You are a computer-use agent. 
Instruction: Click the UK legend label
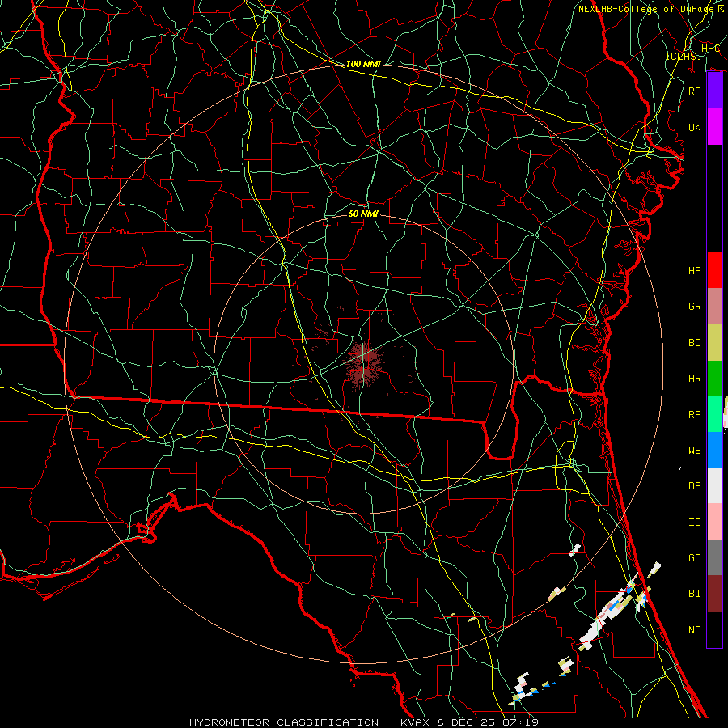(694, 127)
